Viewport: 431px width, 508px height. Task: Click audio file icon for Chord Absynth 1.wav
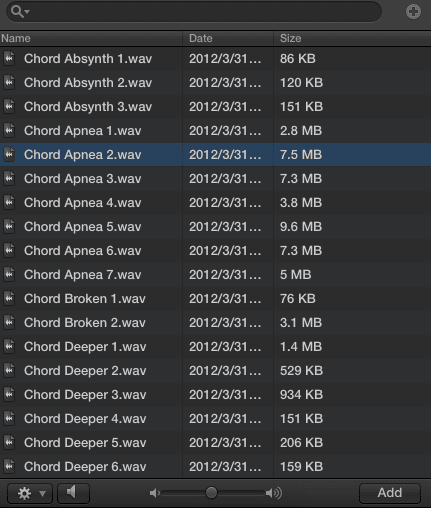(x=9, y=59)
